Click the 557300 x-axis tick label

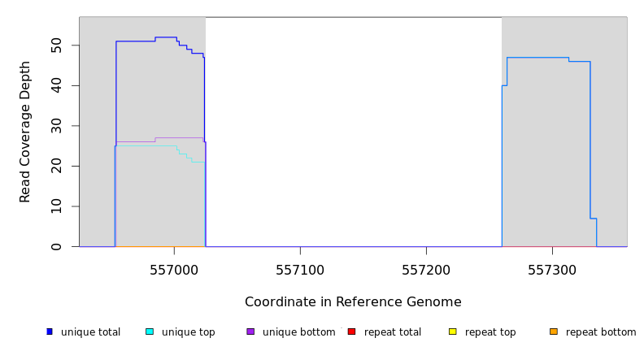click(552, 270)
